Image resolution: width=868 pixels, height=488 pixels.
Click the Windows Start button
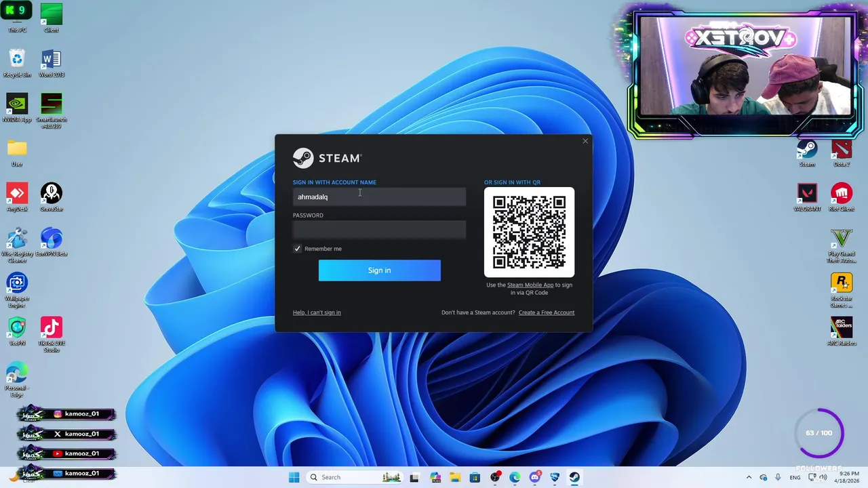pos(294,477)
